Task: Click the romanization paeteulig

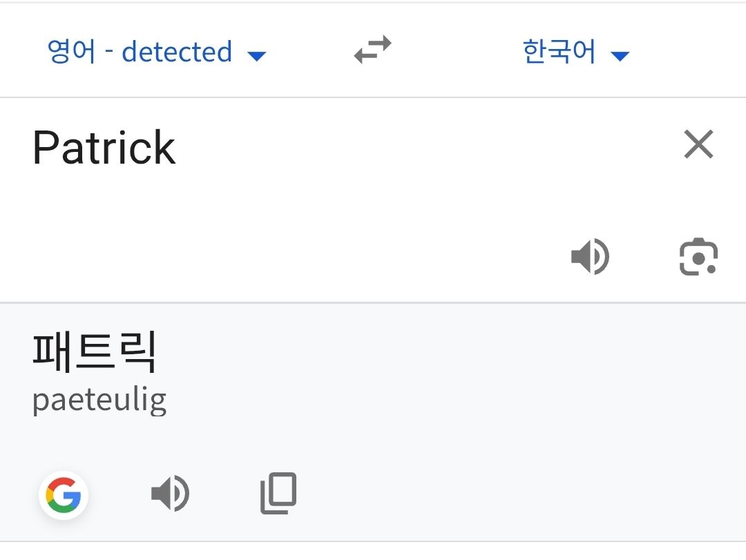Action: click(x=99, y=400)
